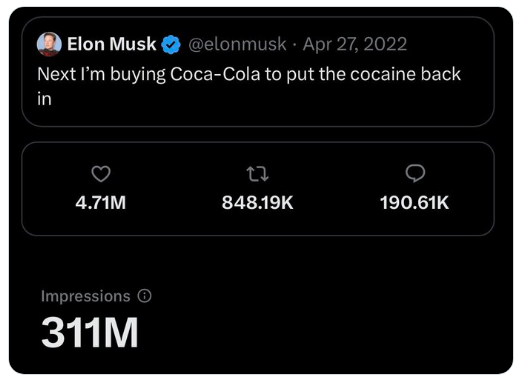Select the word Coca-Cola in tweet
The width and height of the screenshot is (529, 387).
(x=215, y=74)
